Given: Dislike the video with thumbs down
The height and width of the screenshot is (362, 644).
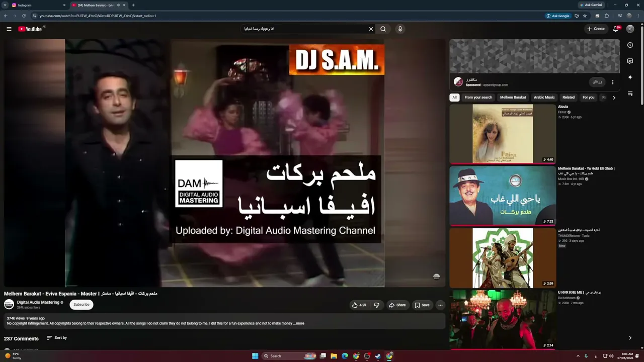Looking at the screenshot, I should 376,305.
